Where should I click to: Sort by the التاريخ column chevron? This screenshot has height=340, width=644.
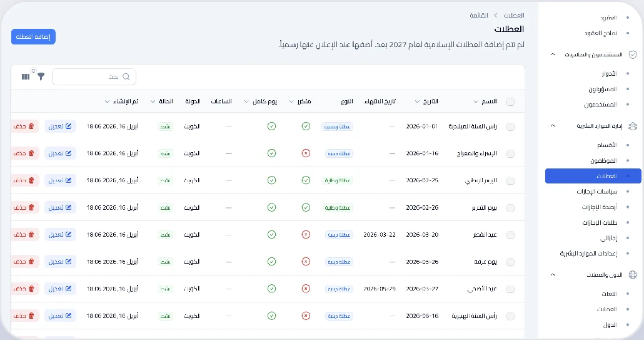point(417,101)
